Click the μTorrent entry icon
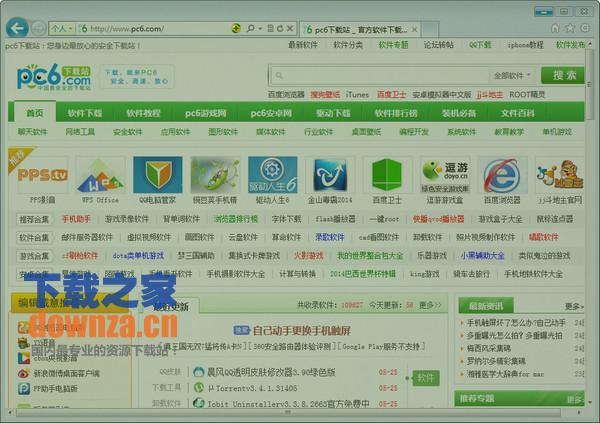600x423 pixels. coord(199,388)
